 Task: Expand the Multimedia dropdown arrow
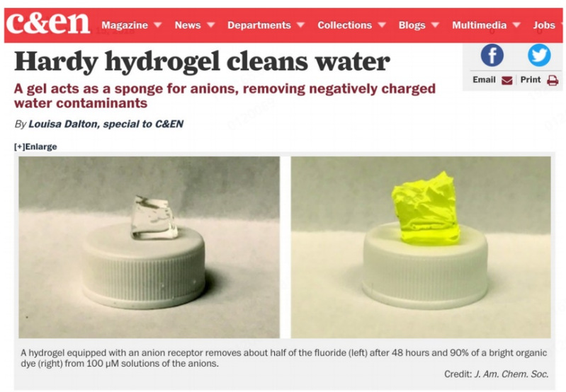[x=516, y=25]
